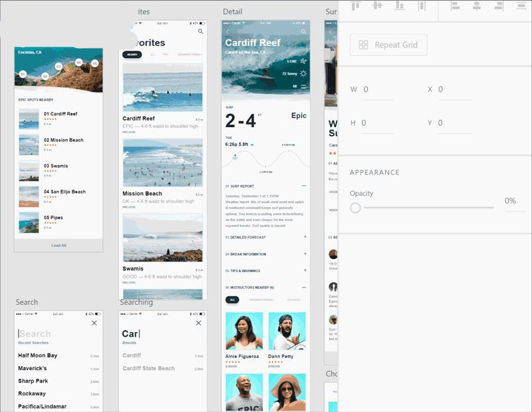Click the Distribute Horizontally icon
532x412 pixels.
pyautogui.click(x=422, y=5)
